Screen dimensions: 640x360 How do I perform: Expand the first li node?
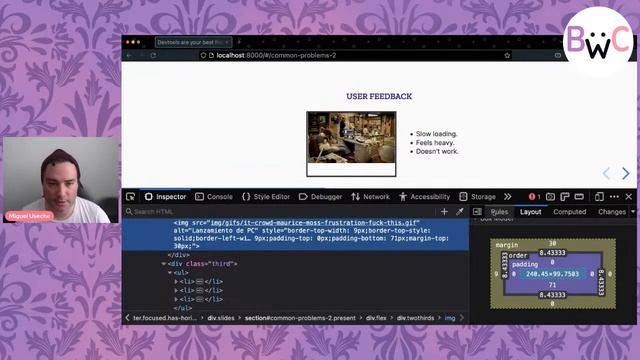tap(176, 282)
